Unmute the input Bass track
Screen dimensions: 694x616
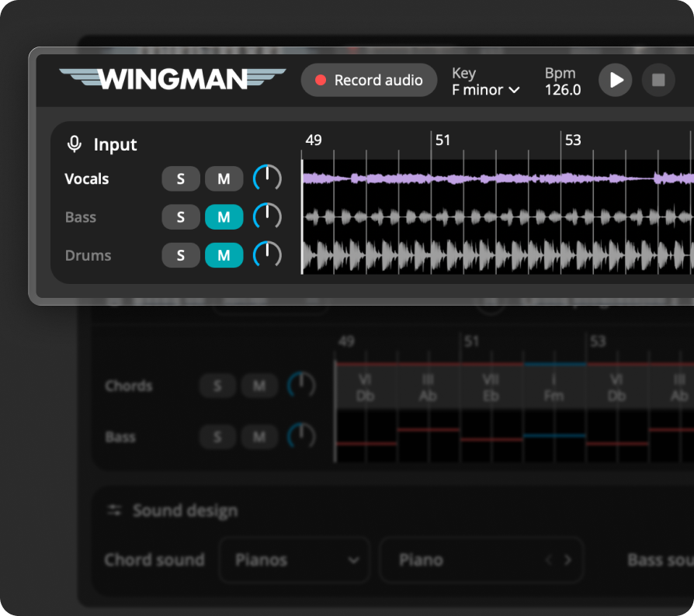(224, 217)
